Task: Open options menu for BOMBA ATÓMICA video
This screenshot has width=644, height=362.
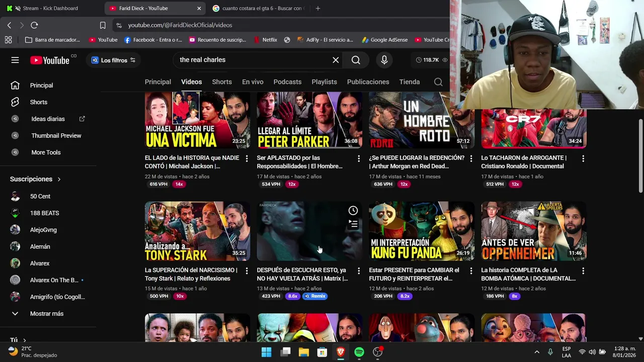Action: [x=583, y=271]
